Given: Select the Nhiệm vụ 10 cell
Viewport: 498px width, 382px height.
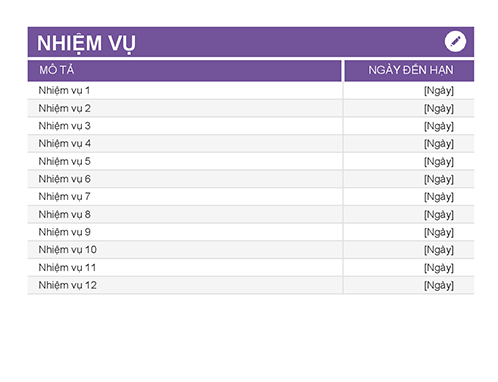Looking at the screenshot, I should coord(185,250).
